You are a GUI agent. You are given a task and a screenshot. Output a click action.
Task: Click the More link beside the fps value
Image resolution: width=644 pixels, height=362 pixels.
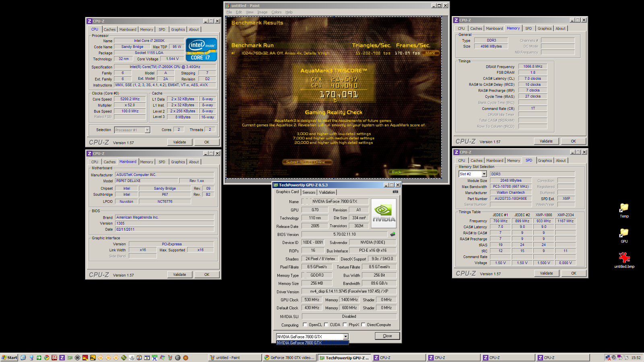(430, 53)
